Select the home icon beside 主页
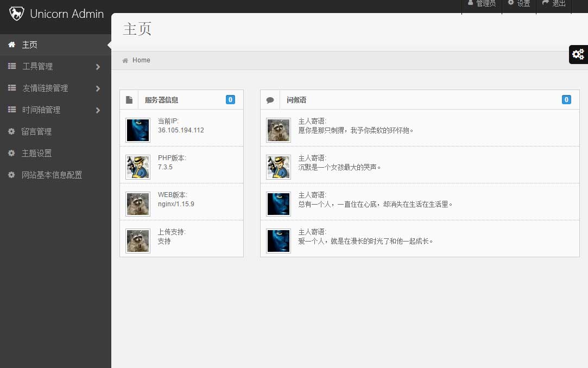Image resolution: width=588 pixels, height=368 pixels. tap(11, 45)
